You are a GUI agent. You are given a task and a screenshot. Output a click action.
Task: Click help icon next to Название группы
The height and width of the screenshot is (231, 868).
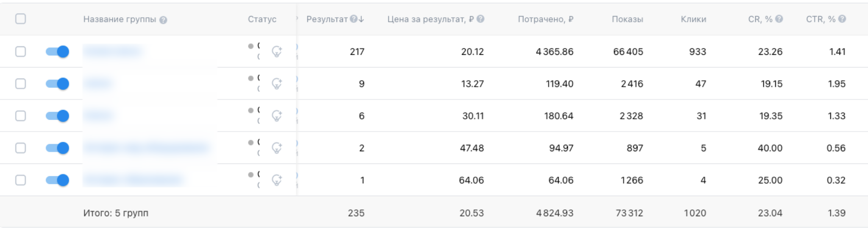click(163, 20)
